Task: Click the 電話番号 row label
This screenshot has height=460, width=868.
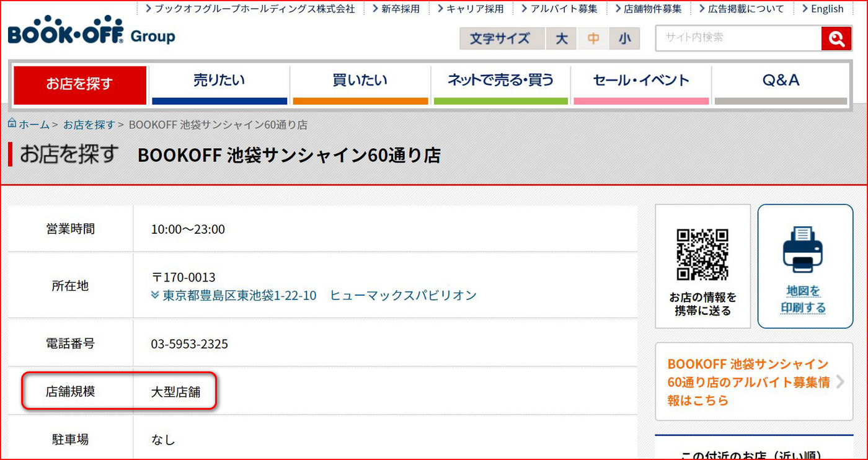Action: click(x=70, y=343)
